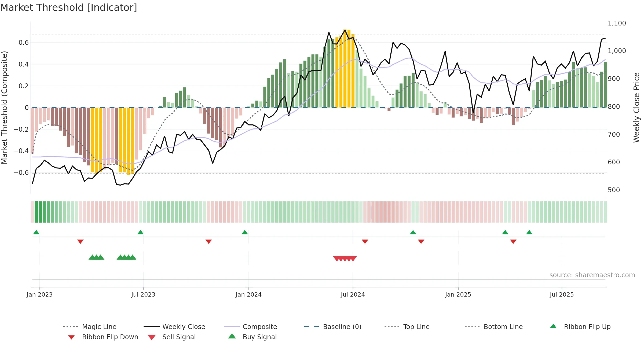Toggle the Buy Signal legend entry
Screen dimensions: 644x362
pos(252,337)
